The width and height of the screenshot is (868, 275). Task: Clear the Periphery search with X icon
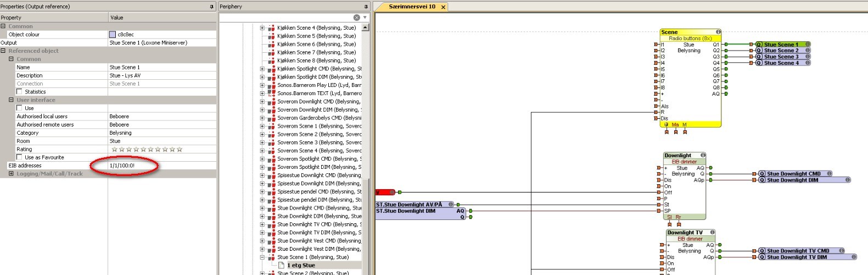tap(356, 18)
